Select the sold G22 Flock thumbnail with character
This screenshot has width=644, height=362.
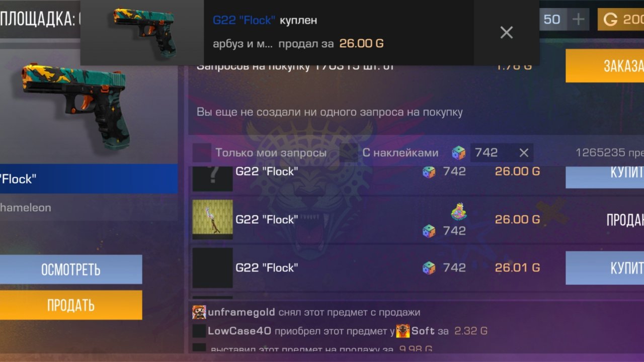[213, 219]
